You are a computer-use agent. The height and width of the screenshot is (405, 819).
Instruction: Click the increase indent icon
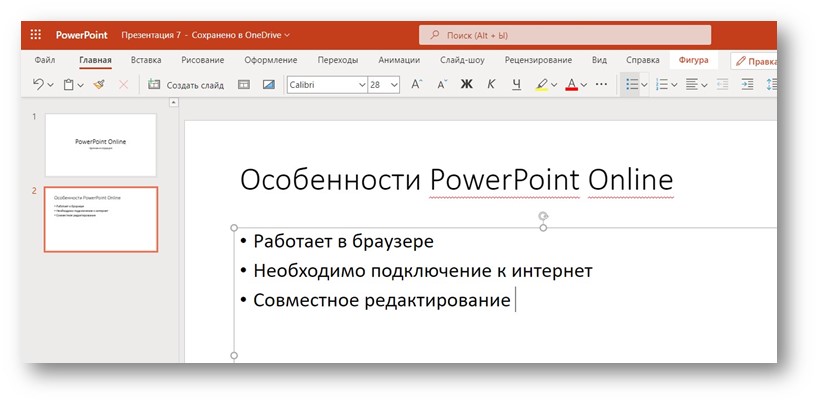pos(747,85)
